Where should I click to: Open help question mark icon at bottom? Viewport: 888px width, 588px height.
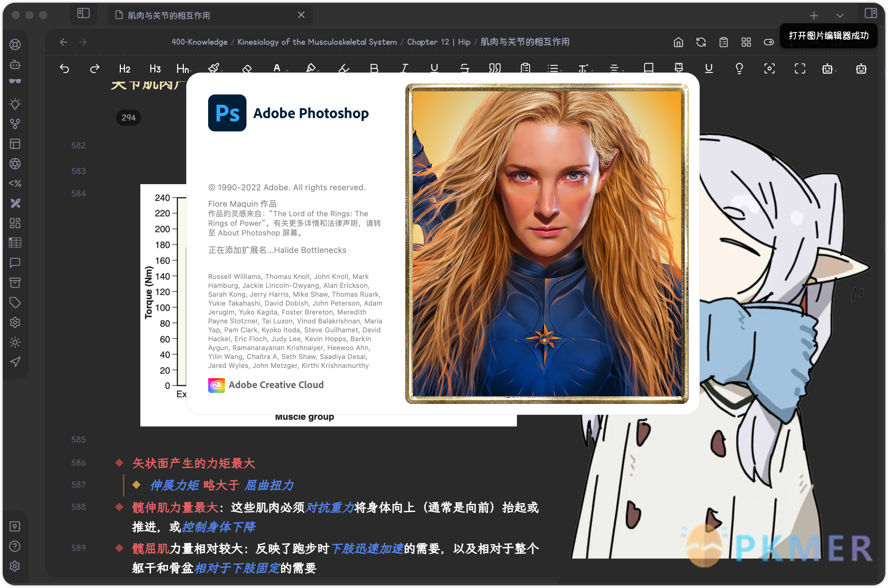pyautogui.click(x=15, y=546)
